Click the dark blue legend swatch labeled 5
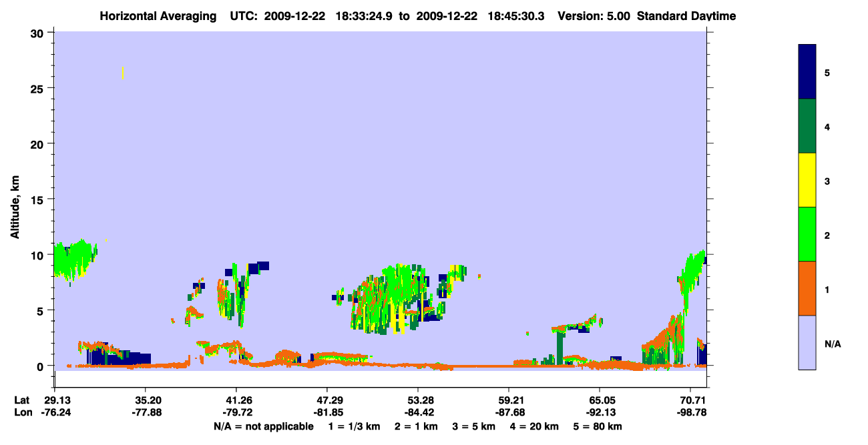 pos(807,72)
